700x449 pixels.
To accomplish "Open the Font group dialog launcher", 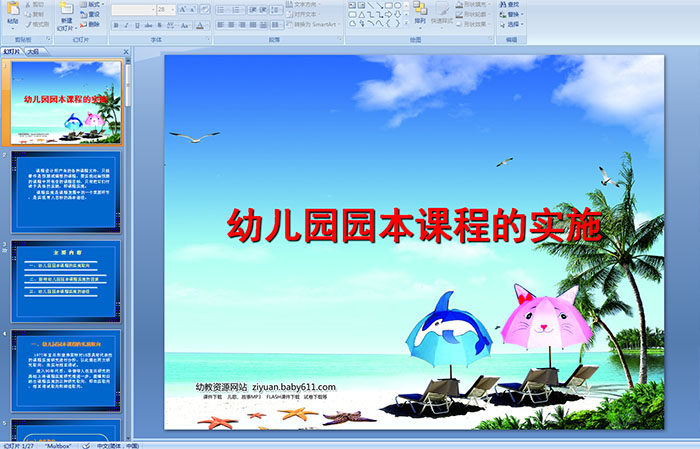I will tap(208, 40).
